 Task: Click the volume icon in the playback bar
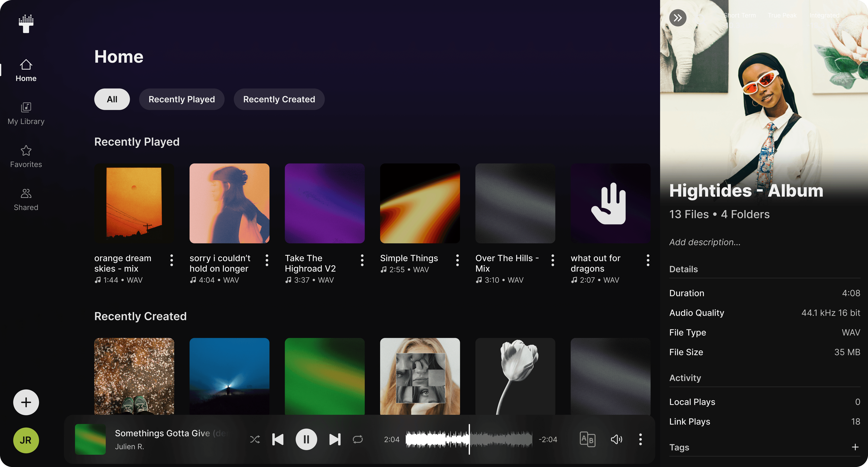(617, 439)
